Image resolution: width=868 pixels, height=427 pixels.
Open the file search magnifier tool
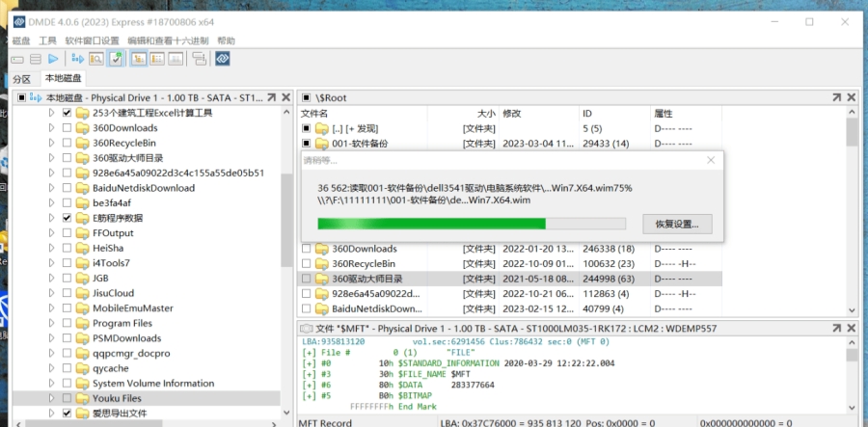[96, 59]
